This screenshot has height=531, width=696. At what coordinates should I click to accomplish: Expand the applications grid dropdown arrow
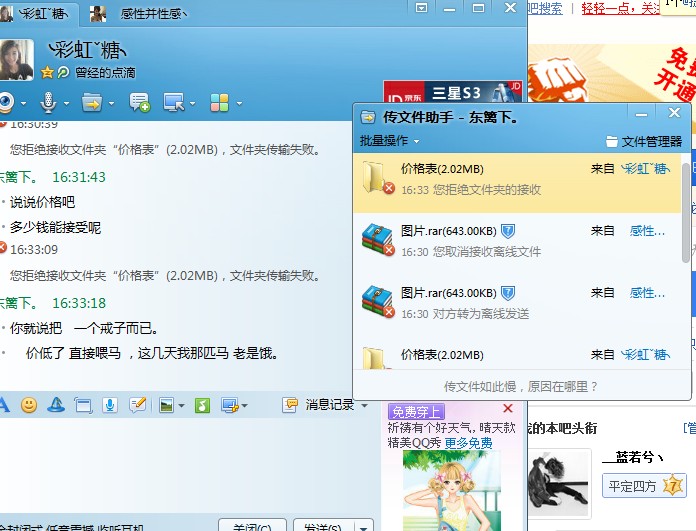pyautogui.click(x=237, y=103)
